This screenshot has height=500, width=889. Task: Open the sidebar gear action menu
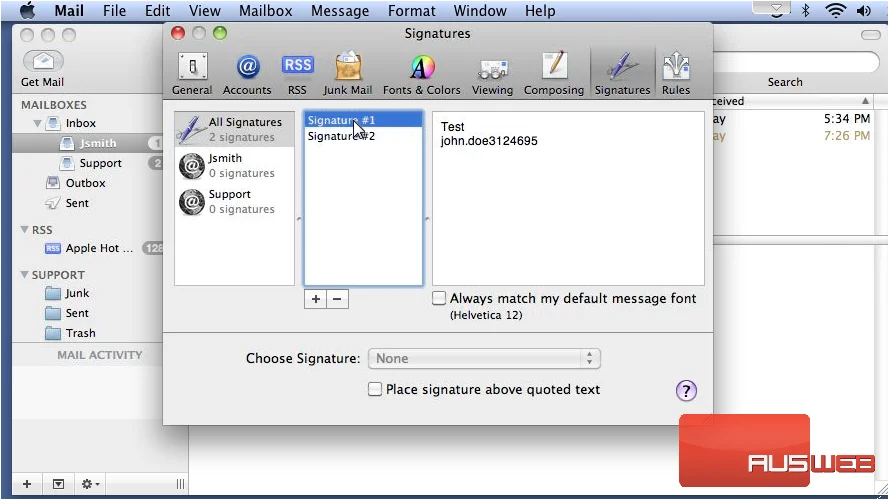[90, 484]
